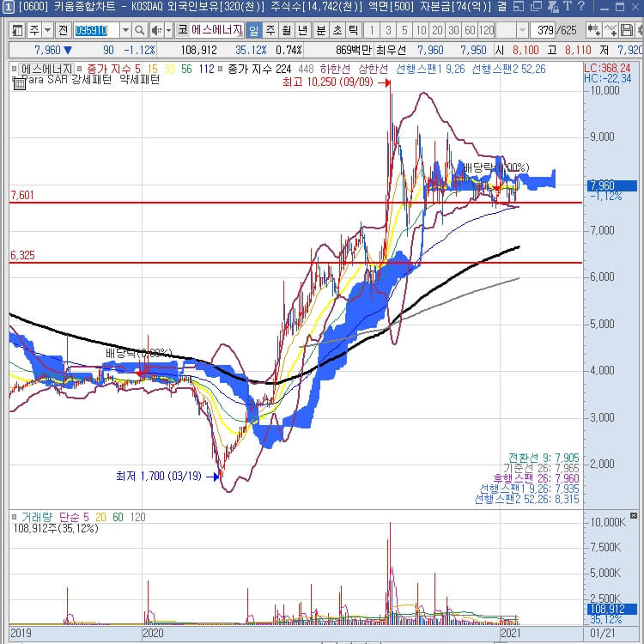Screen dimensions: 644x644
Task: Click the 종가 지수 5 legend label
Action: (x=113, y=69)
